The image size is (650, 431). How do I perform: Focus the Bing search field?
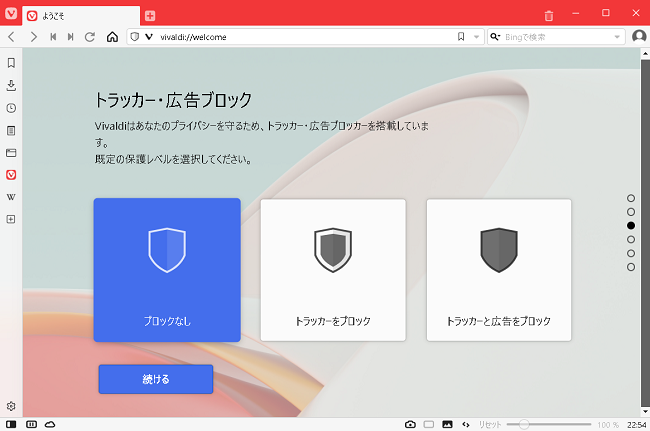(x=557, y=37)
